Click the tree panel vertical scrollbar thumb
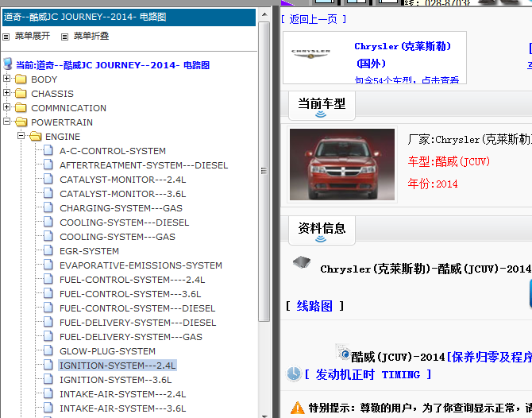This screenshot has width=532, height=418. (264, 172)
